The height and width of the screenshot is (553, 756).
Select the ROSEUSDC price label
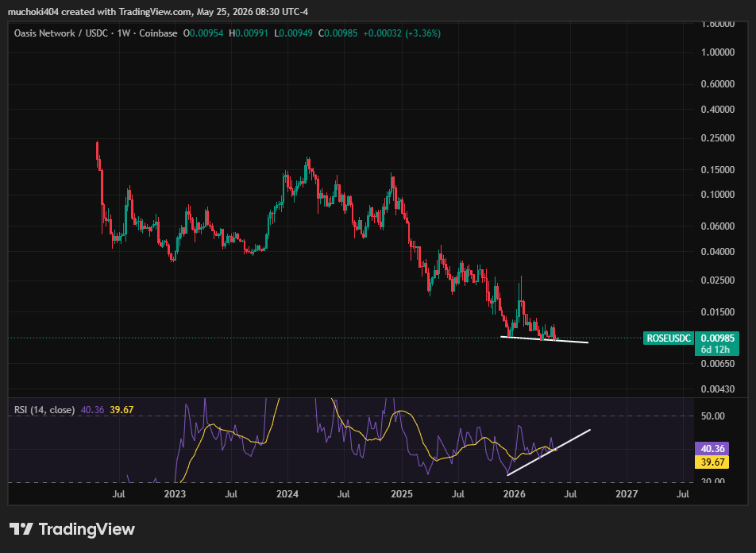[669, 338]
